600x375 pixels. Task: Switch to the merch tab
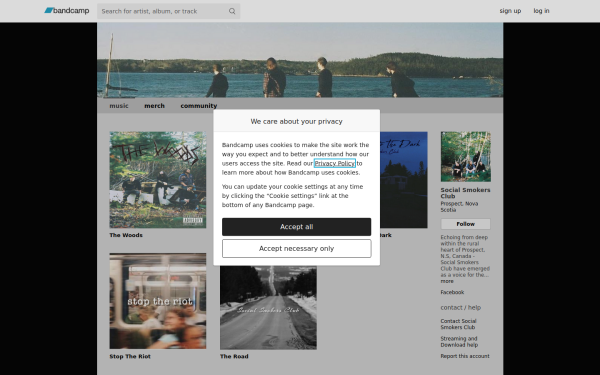pyautogui.click(x=154, y=106)
